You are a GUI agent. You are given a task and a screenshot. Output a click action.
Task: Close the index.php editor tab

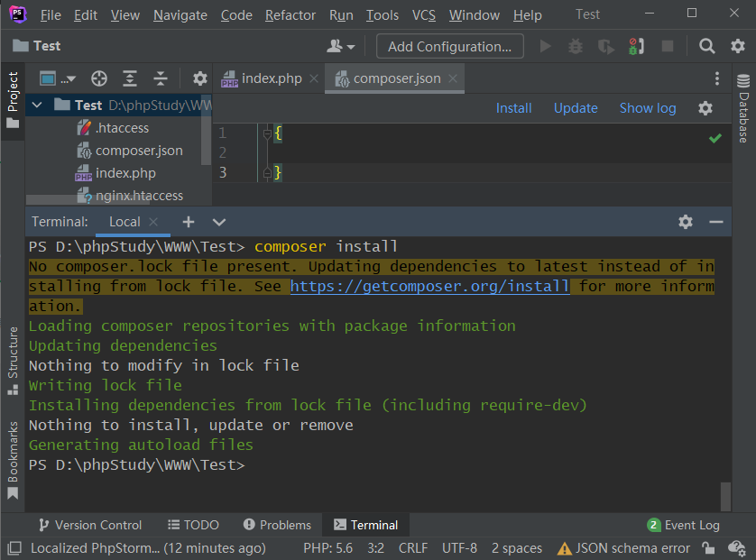pyautogui.click(x=314, y=78)
